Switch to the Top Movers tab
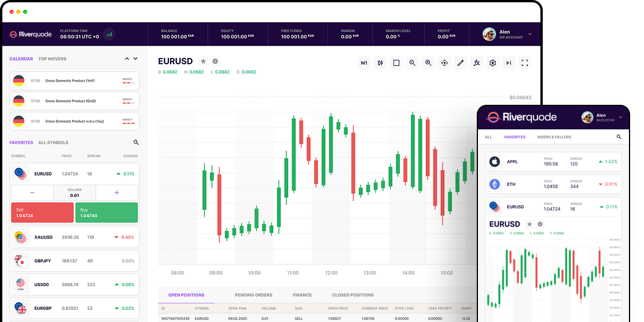The image size is (644, 322). coord(52,58)
